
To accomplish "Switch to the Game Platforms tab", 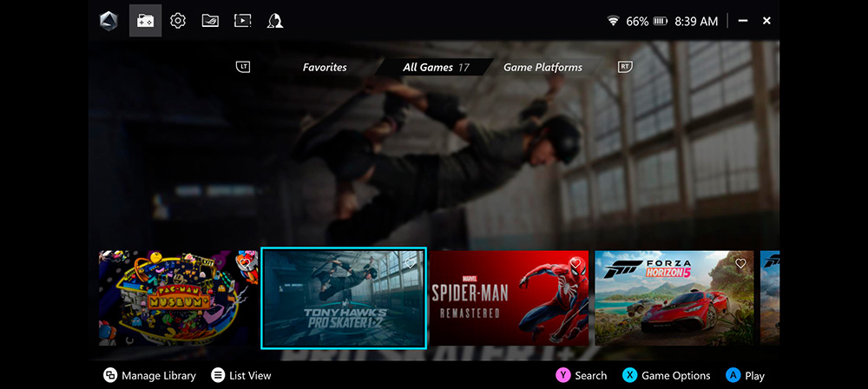I will [x=542, y=68].
